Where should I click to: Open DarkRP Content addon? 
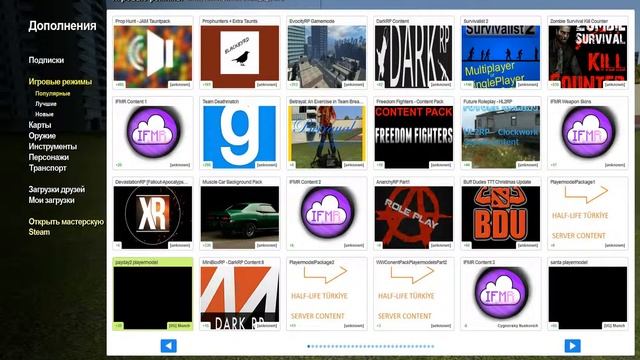(x=414, y=53)
